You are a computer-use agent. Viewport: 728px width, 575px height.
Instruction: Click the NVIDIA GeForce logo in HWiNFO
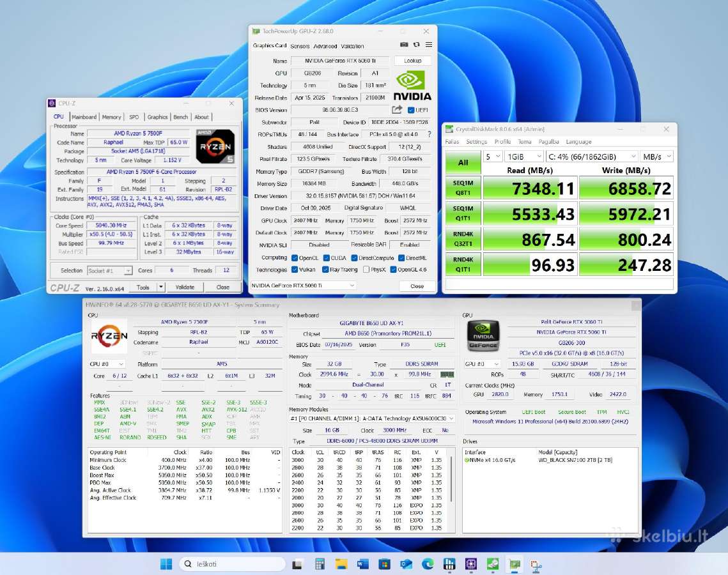pyautogui.click(x=483, y=336)
